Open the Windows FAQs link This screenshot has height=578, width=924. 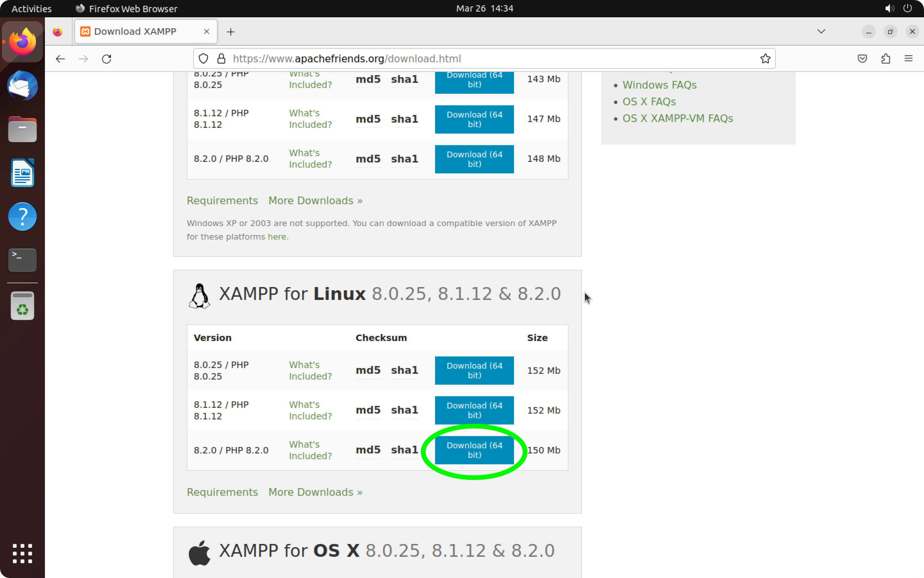coord(659,85)
